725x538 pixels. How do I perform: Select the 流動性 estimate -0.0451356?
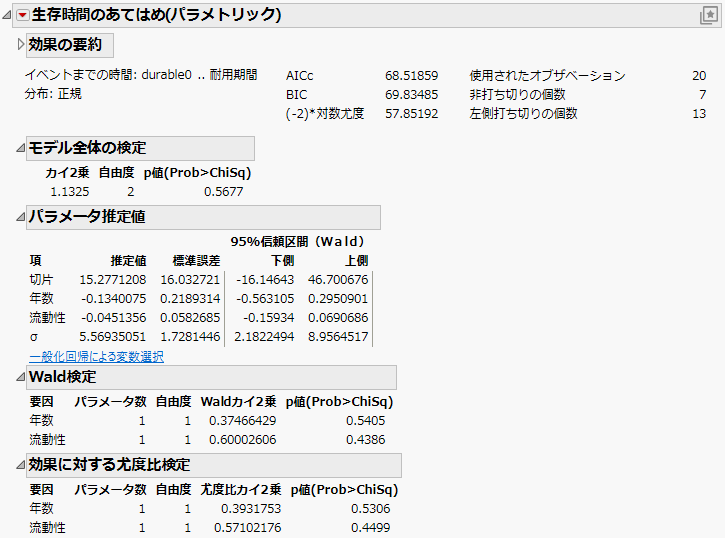tap(114, 318)
